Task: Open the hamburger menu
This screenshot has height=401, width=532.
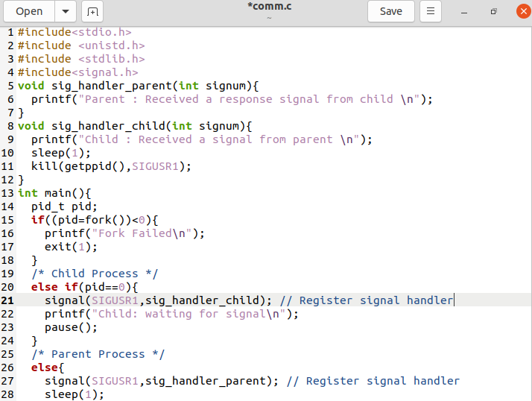Action: (430, 11)
